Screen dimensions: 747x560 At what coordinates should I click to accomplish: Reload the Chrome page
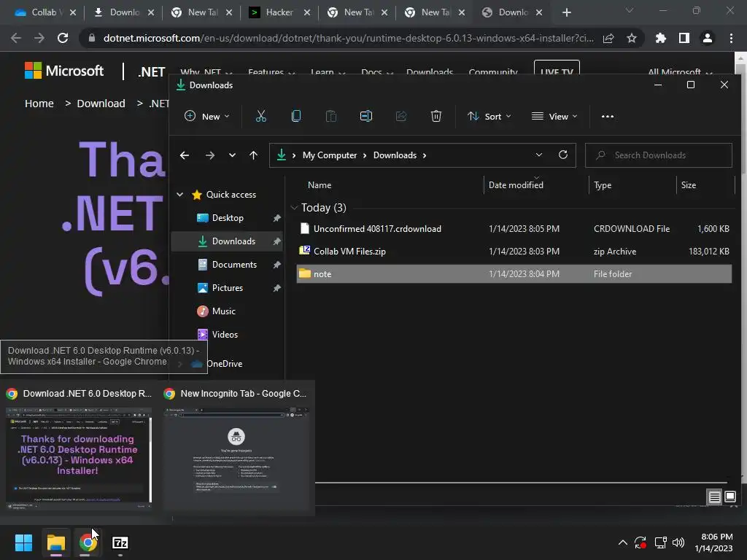[x=63, y=38]
